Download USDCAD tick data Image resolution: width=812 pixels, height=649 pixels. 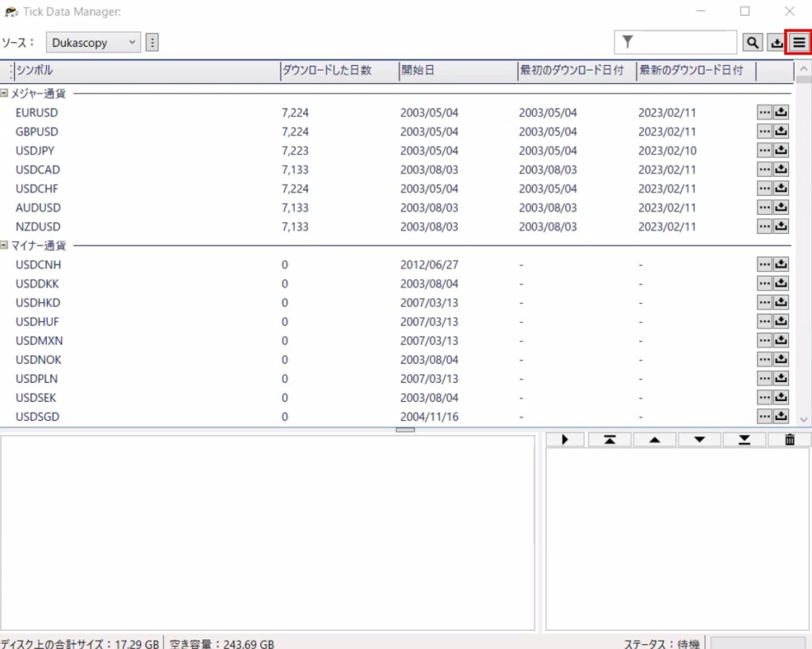click(781, 170)
